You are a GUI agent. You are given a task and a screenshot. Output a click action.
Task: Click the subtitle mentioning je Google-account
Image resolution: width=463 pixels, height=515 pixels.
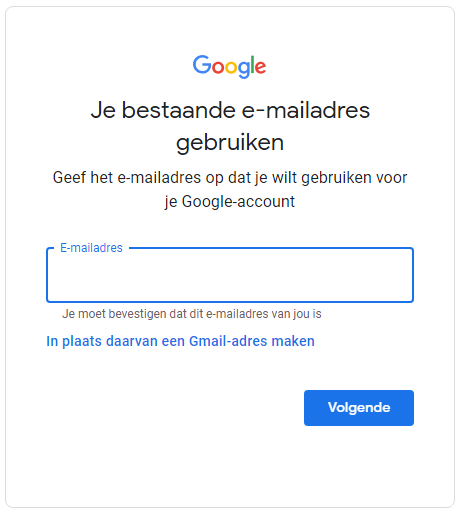pos(230,189)
